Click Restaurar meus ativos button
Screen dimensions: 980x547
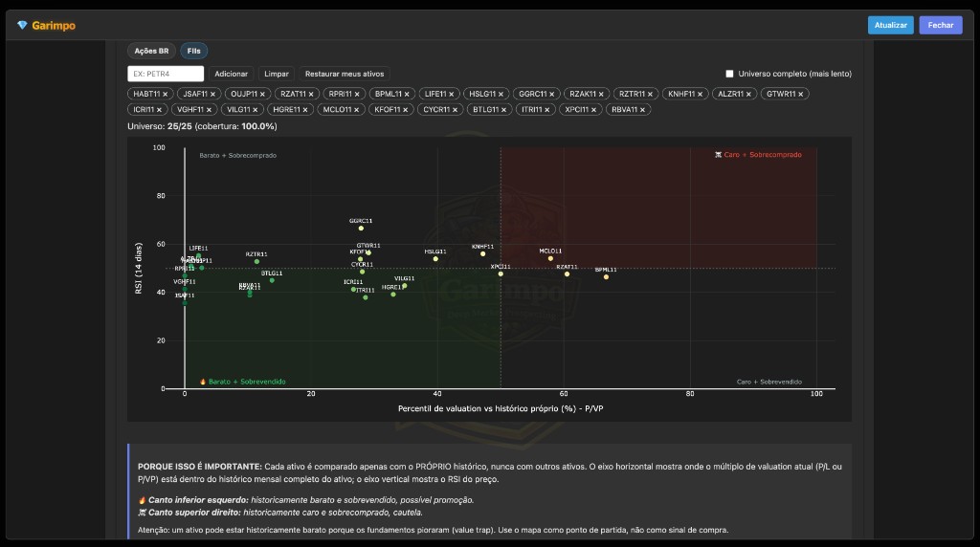(345, 74)
